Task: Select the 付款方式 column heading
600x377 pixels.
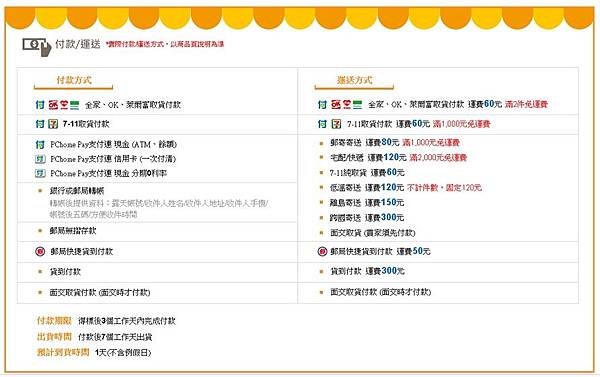Action: click(74, 80)
